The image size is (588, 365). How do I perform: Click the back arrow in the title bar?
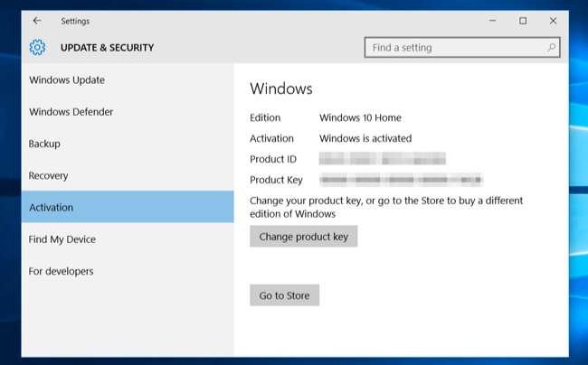point(37,21)
